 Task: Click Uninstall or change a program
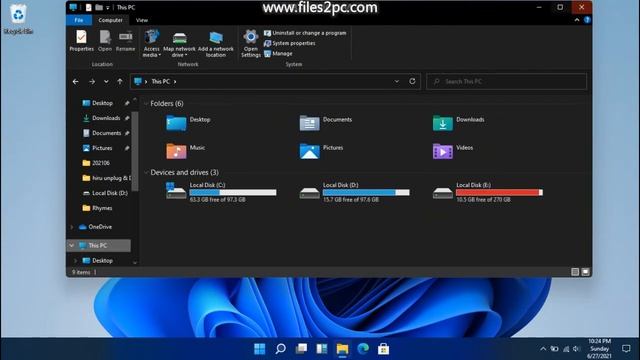click(x=305, y=33)
